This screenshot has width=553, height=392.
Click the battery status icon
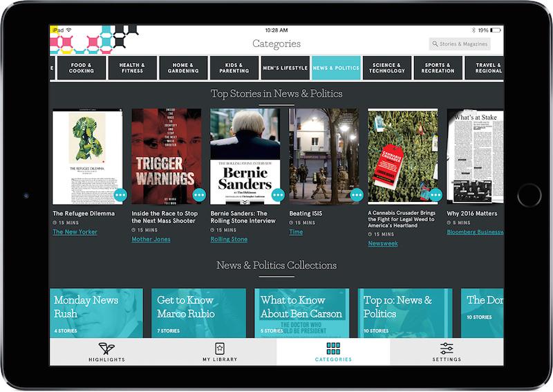496,30
